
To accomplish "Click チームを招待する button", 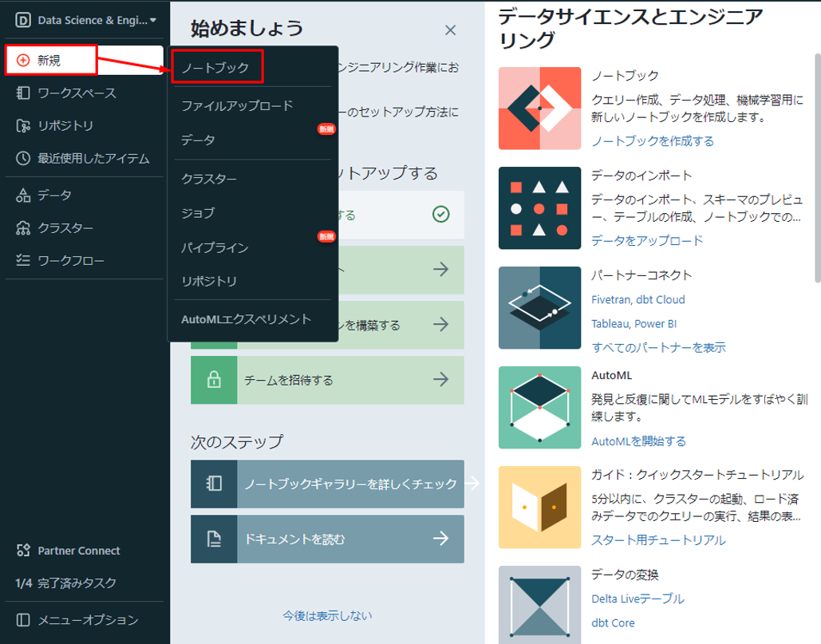I will (x=327, y=380).
